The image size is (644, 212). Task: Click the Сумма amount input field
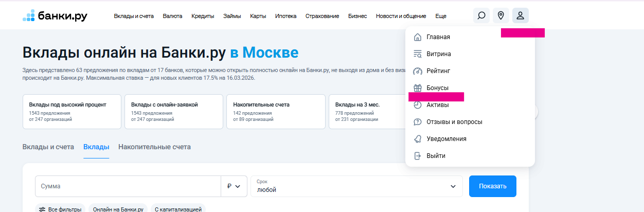click(128, 186)
